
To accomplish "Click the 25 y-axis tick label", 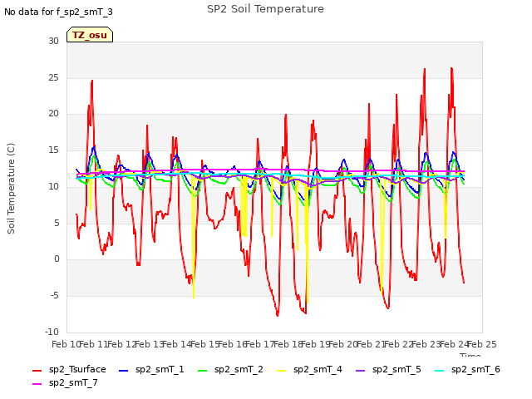I will 53,77.
